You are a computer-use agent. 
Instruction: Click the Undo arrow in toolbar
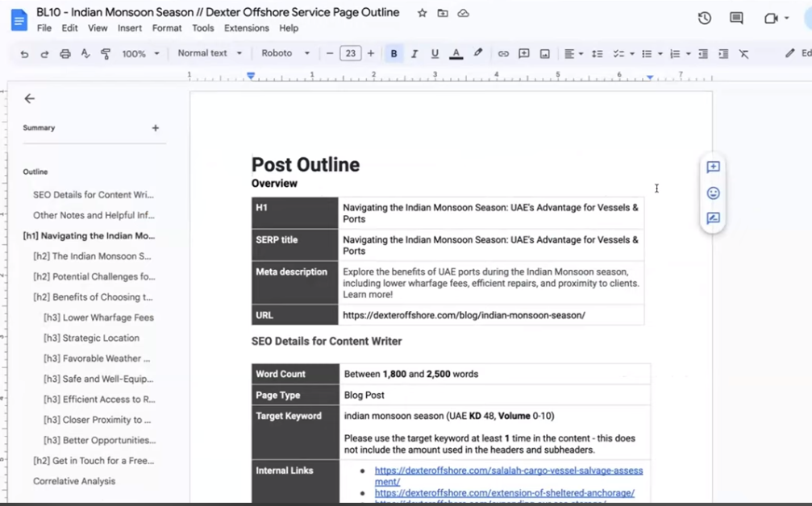coord(24,54)
